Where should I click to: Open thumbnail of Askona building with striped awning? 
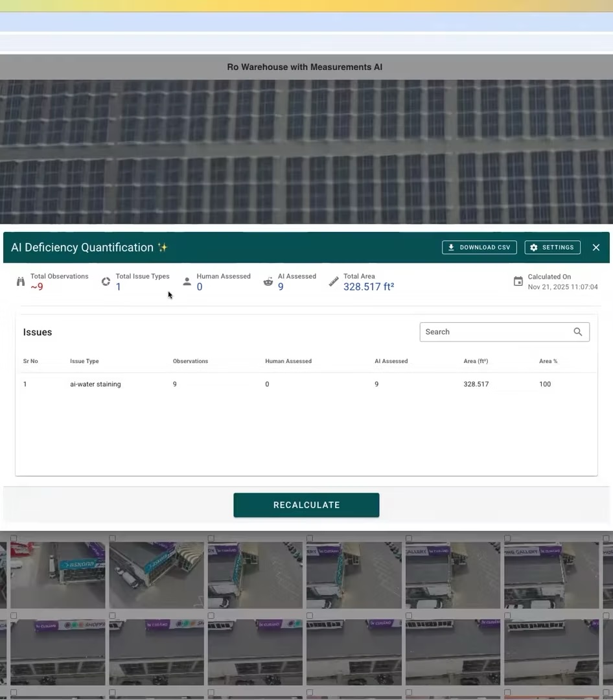157,575
